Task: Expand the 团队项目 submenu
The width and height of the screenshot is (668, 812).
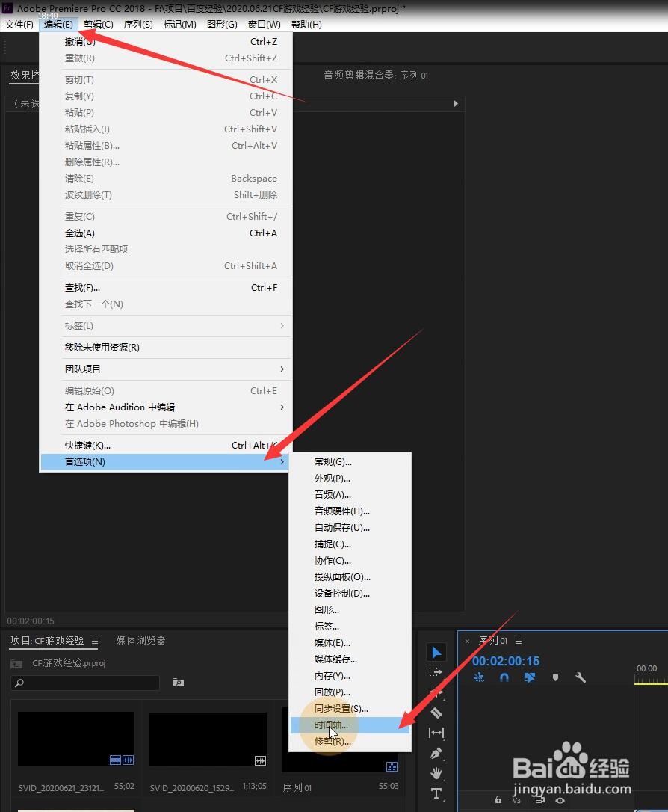Action: [x=166, y=369]
